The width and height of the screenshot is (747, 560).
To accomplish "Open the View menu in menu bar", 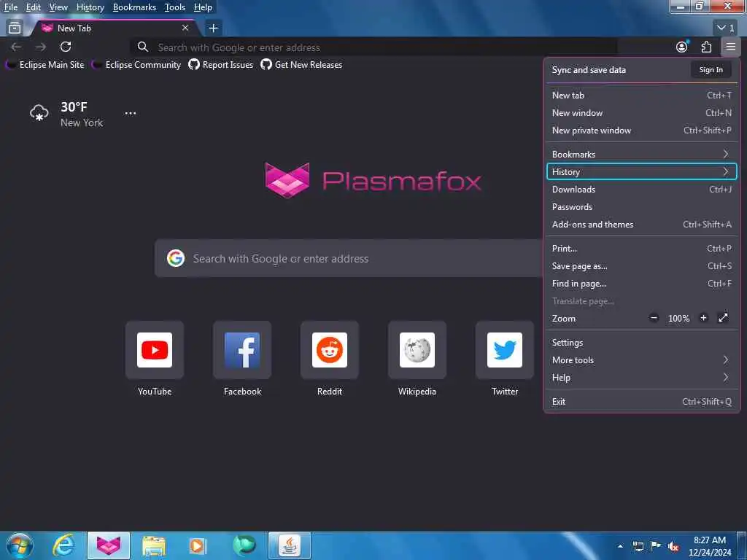I will pos(58,7).
